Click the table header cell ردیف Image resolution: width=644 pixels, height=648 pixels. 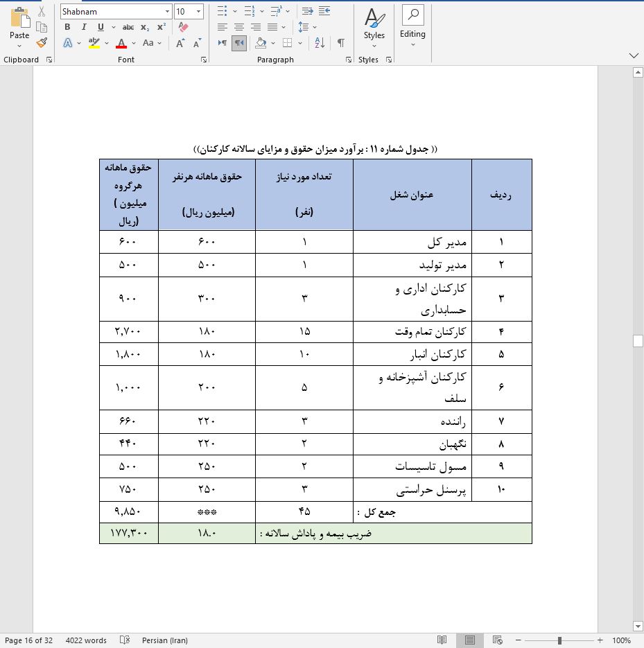(501, 195)
